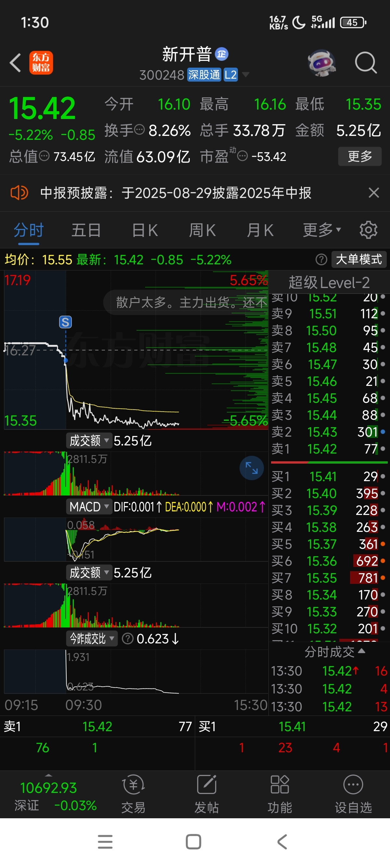Image resolution: width=390 pixels, height=868 pixels.
Task: Tap the price intraday chart area
Action: (136, 350)
